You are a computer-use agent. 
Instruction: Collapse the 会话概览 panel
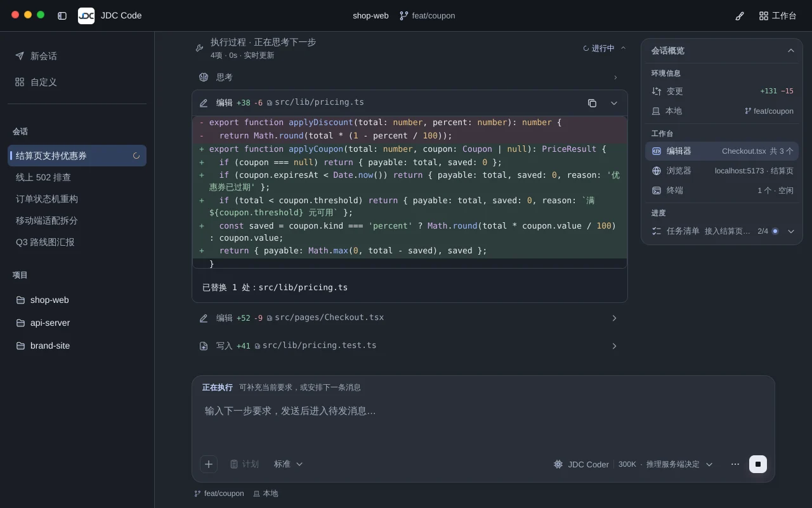pyautogui.click(x=790, y=51)
